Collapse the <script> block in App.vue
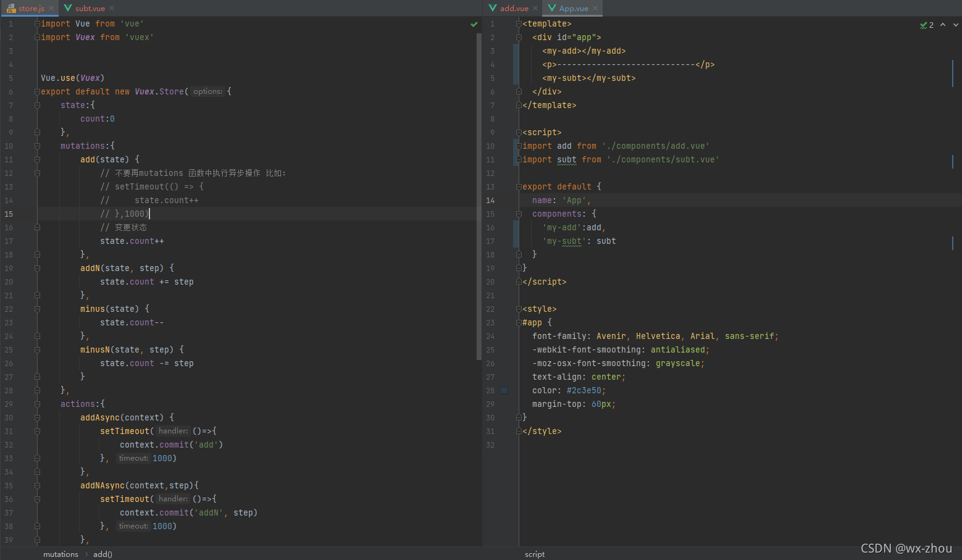This screenshot has height=560, width=962. [519, 132]
